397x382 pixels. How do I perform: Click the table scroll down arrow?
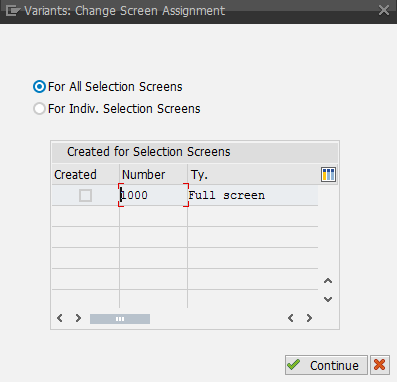click(328, 299)
